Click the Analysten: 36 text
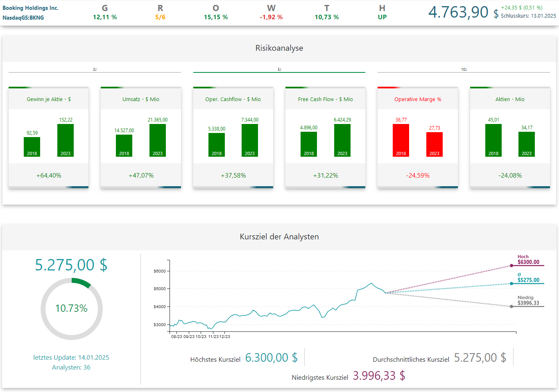Screen dimensions: 559x392 (x=71, y=367)
